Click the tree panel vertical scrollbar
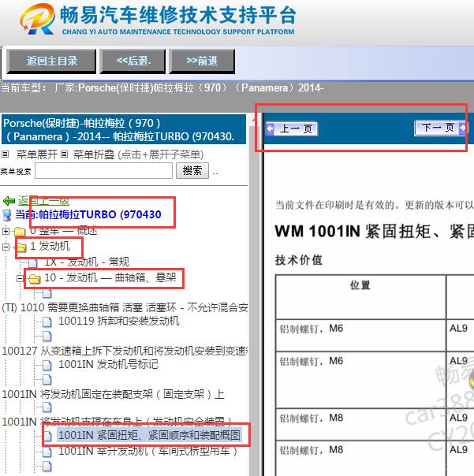The height and width of the screenshot is (476, 474). pyautogui.click(x=253, y=295)
